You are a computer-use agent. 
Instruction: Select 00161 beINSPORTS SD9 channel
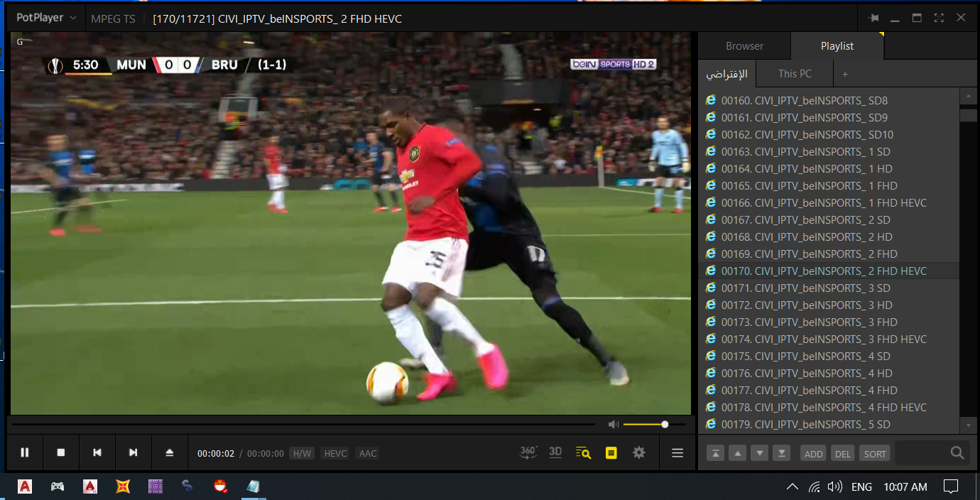pyautogui.click(x=829, y=118)
